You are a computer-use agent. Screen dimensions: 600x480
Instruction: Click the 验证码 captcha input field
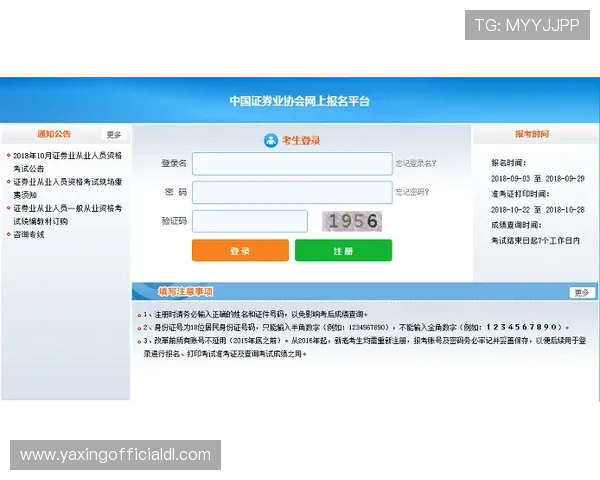coord(250,221)
